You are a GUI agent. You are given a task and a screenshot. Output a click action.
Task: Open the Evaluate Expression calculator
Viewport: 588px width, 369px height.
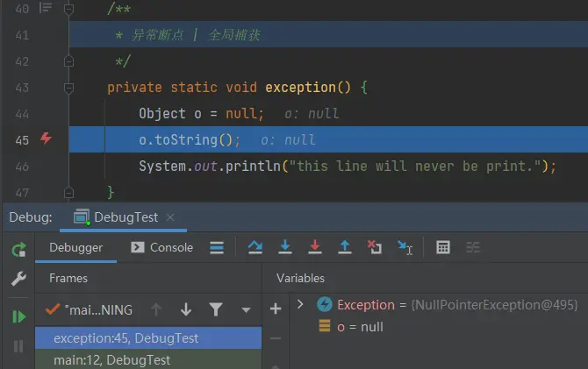click(x=443, y=247)
